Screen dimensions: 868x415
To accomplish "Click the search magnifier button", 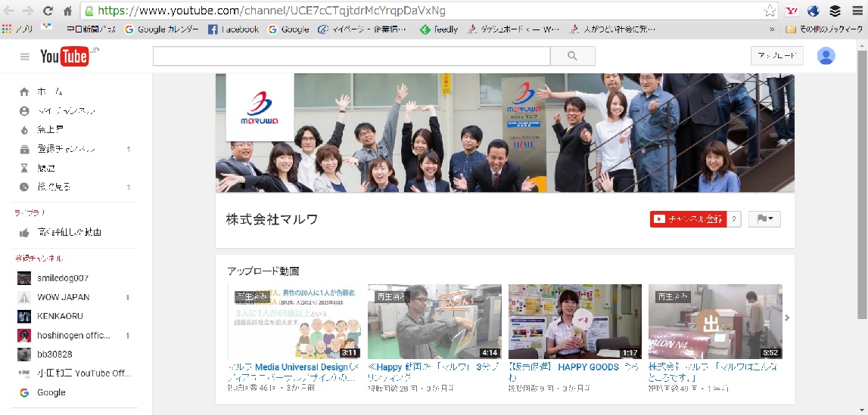I will pos(572,56).
